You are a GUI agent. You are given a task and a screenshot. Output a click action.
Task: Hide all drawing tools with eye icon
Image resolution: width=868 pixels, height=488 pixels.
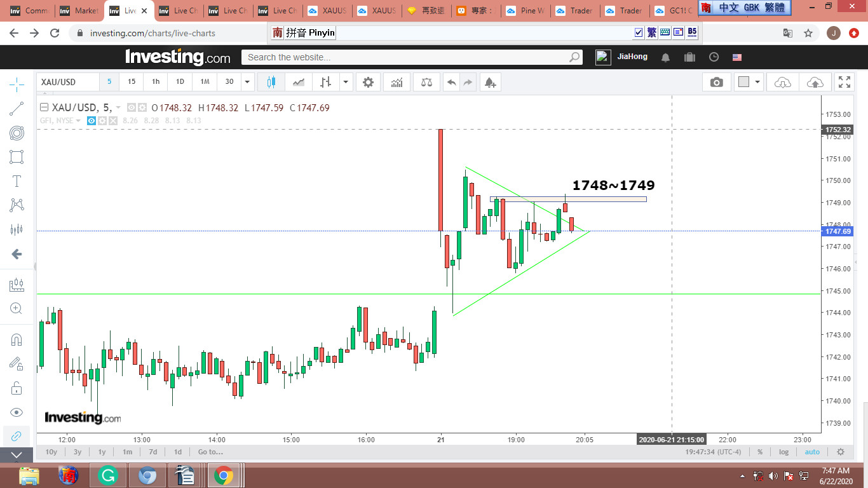pos(17,412)
